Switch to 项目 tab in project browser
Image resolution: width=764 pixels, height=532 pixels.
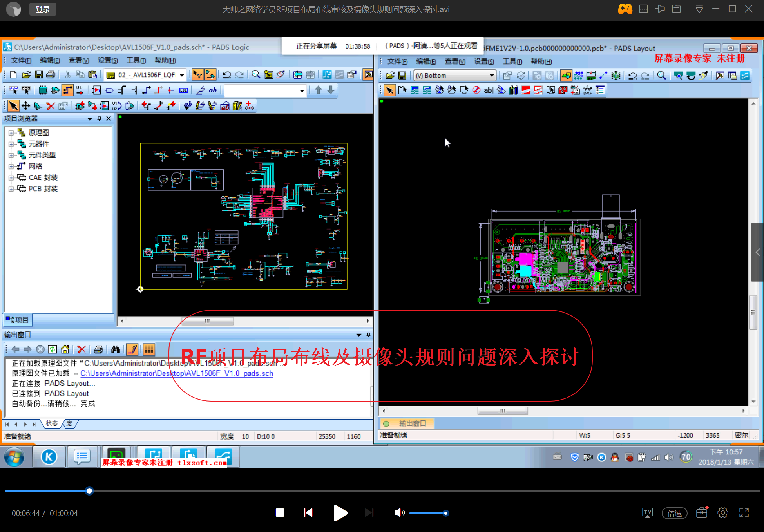17,320
